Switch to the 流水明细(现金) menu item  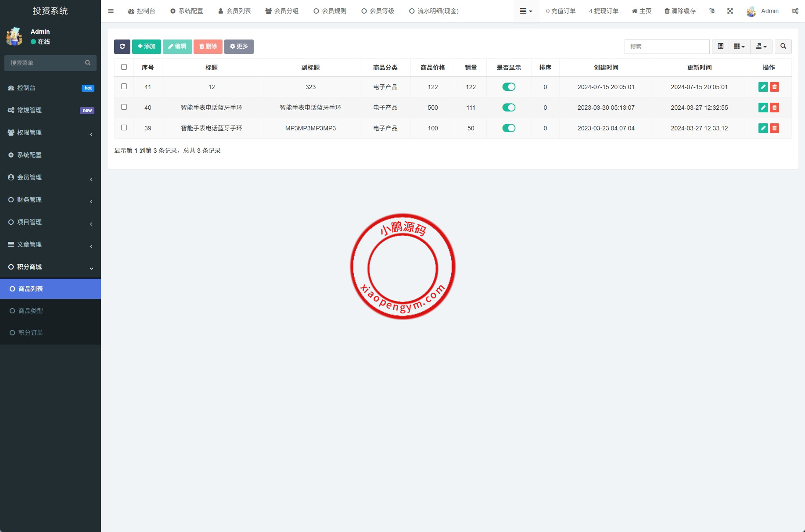click(433, 11)
